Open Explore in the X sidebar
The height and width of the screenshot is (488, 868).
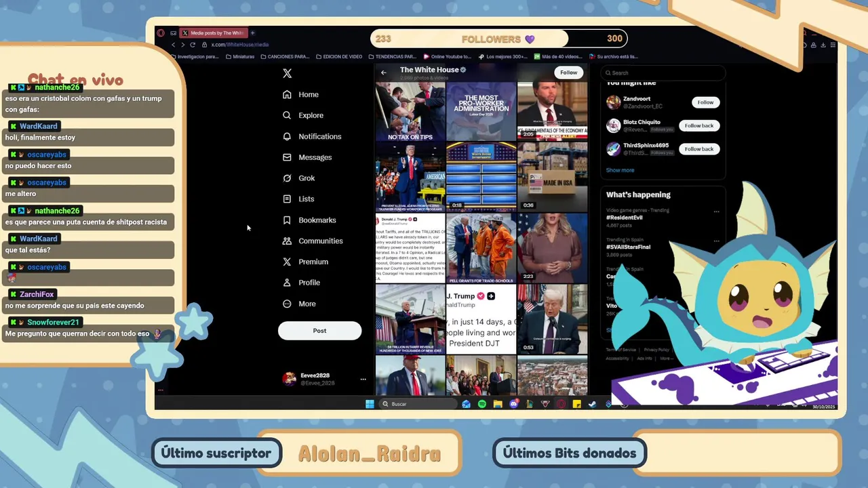pyautogui.click(x=302, y=115)
